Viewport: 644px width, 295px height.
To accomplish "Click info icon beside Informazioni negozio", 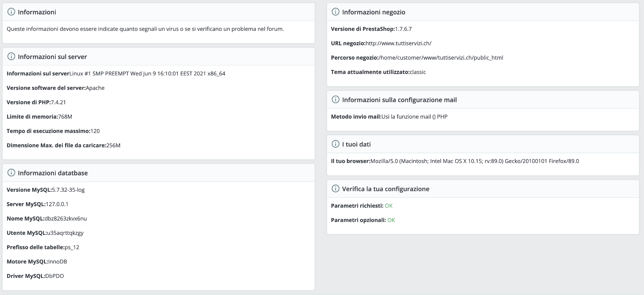I will 335,12.
